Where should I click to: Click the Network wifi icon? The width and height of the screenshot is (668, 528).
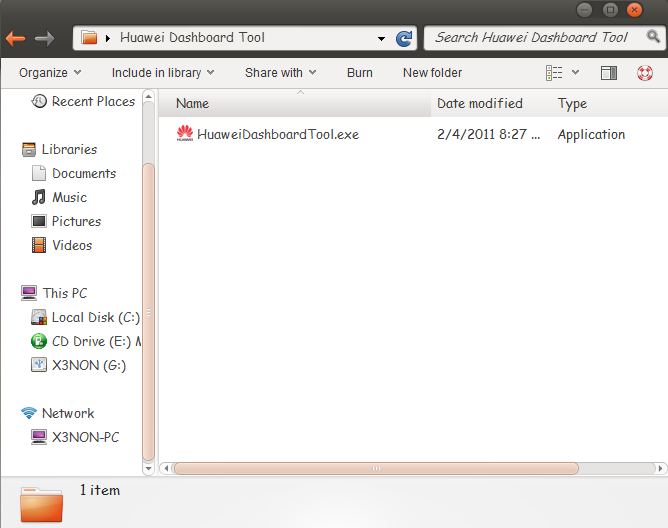tap(29, 413)
